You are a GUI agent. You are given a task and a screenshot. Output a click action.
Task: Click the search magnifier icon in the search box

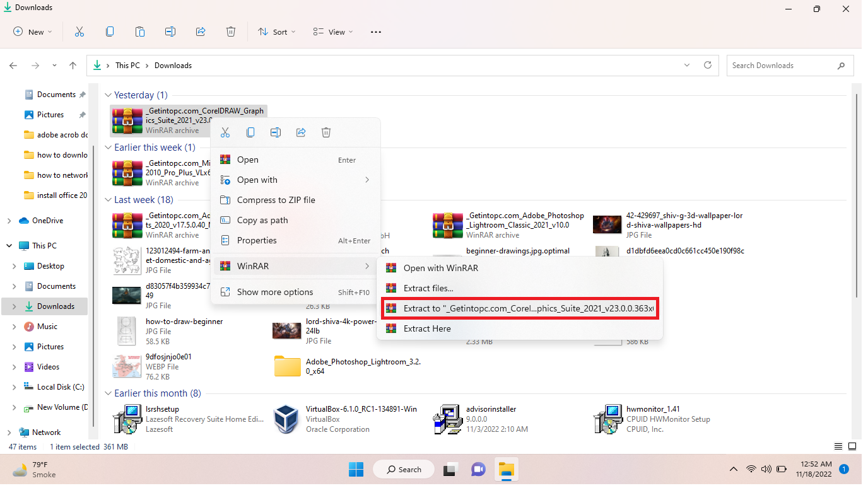click(x=841, y=66)
